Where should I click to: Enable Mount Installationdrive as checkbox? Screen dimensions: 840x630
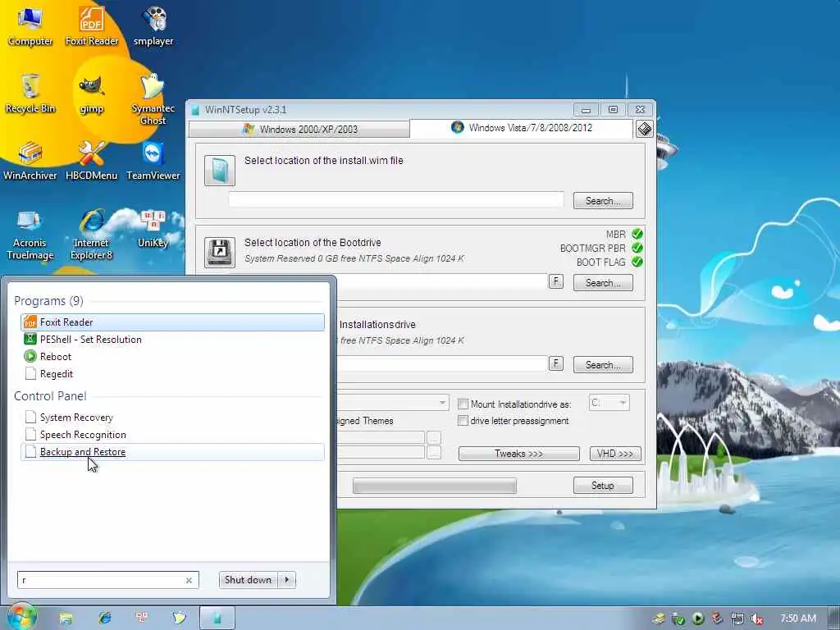(x=463, y=404)
